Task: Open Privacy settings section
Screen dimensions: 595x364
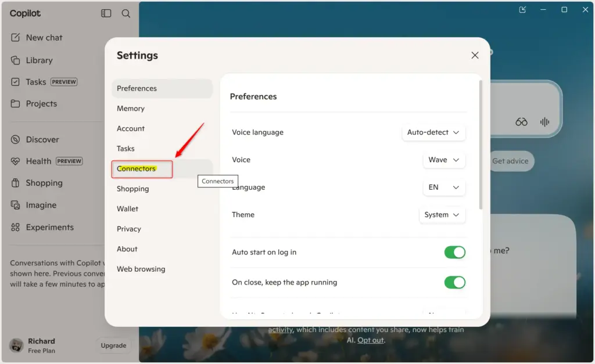Action: click(x=162, y=229)
